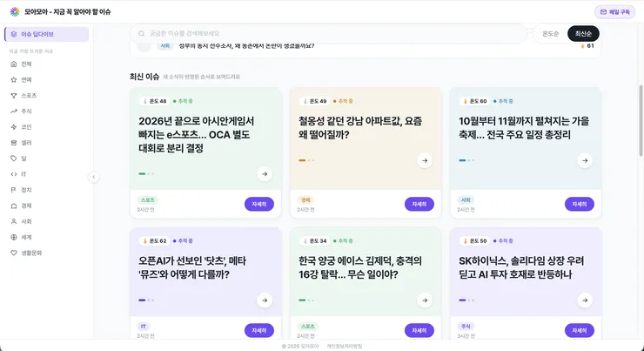Open headline 한국 양궁 에이스 김제덕
This screenshot has height=351, width=644.
click(360, 267)
